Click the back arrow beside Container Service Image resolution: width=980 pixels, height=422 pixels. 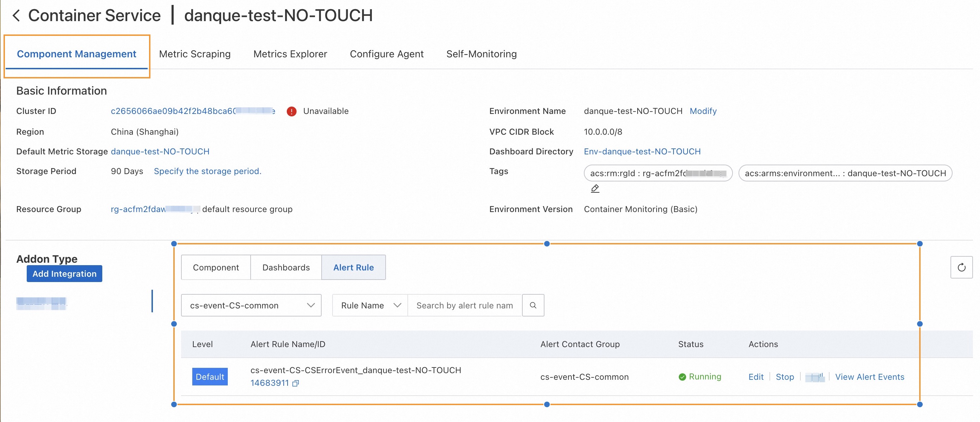coord(16,15)
